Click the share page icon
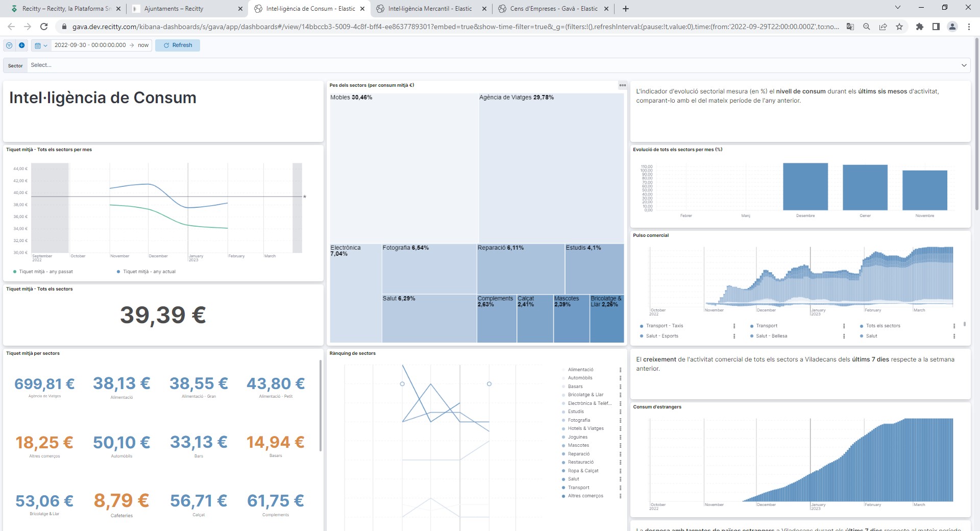 (x=883, y=27)
